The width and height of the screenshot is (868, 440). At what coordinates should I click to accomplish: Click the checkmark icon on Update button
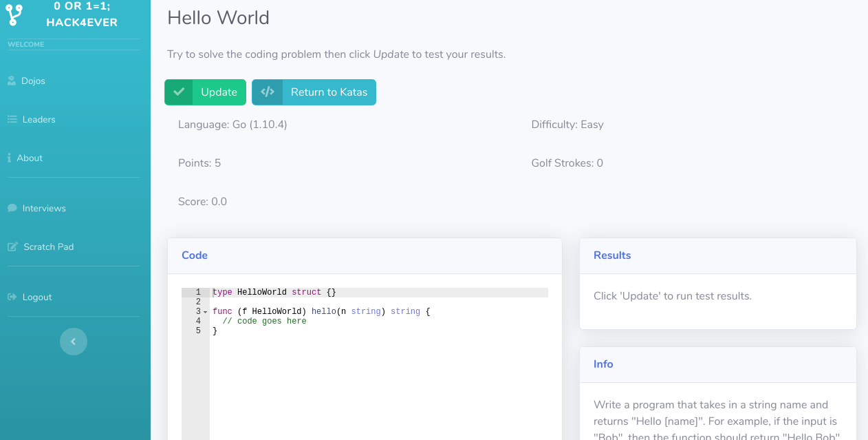[x=179, y=92]
